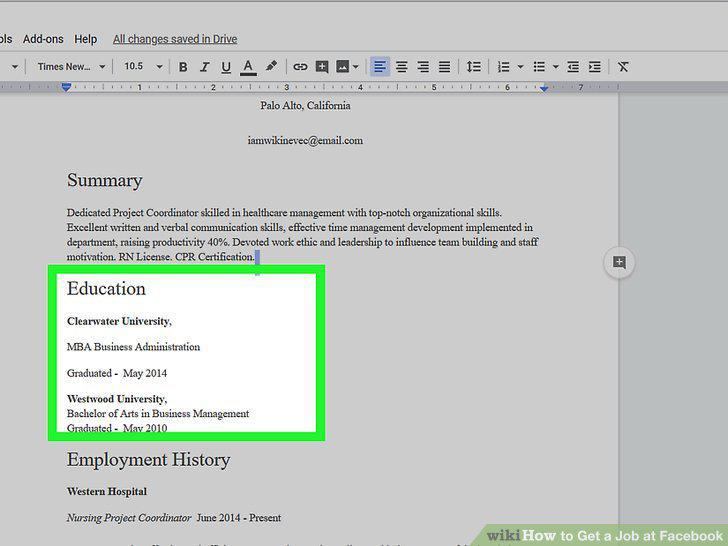Open line spacing options
The height and width of the screenshot is (546, 728).
point(474,67)
